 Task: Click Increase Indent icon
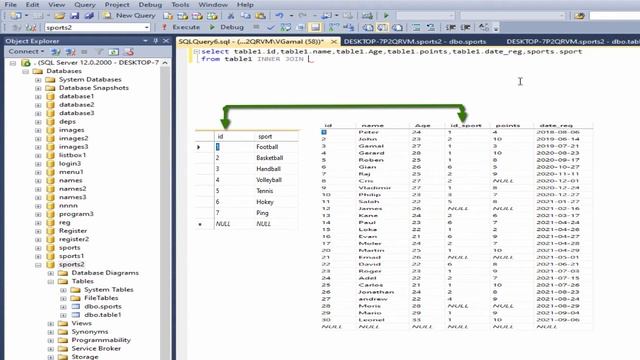point(465,27)
